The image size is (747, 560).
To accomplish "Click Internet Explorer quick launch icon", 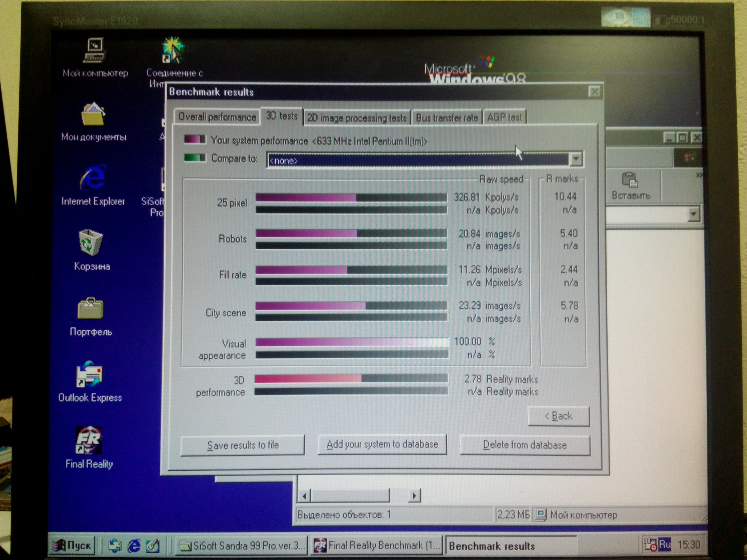I will pos(134,546).
